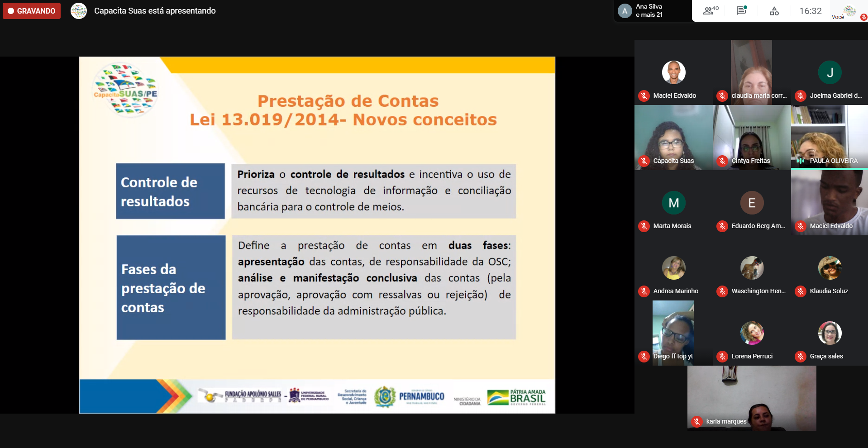This screenshot has width=868, height=448.
Task: Click the red muted mic beside Você
Action: [x=863, y=17]
